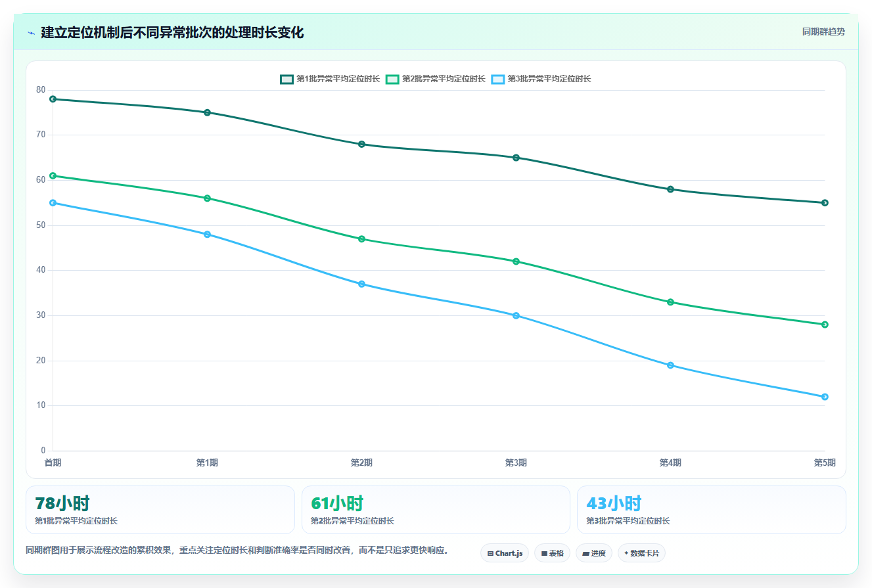Select the 61小时 summary card
Screen dimensions: 872x588
click(x=436, y=510)
